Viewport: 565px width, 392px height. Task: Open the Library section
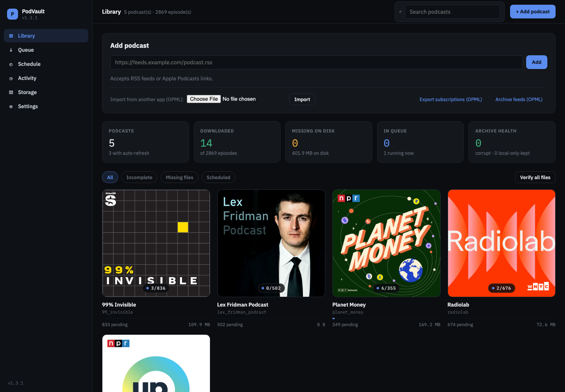click(46, 36)
